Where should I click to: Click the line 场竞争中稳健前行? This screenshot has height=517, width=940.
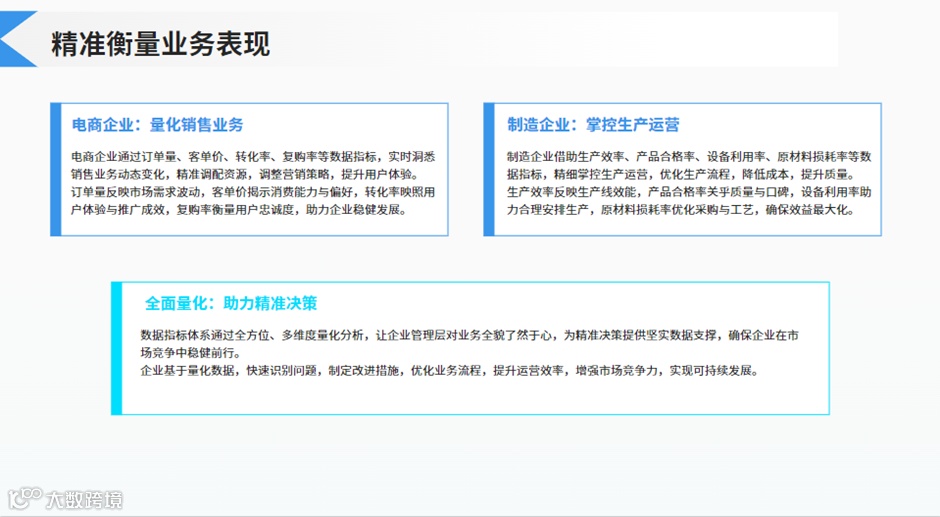pyautogui.click(x=191, y=353)
